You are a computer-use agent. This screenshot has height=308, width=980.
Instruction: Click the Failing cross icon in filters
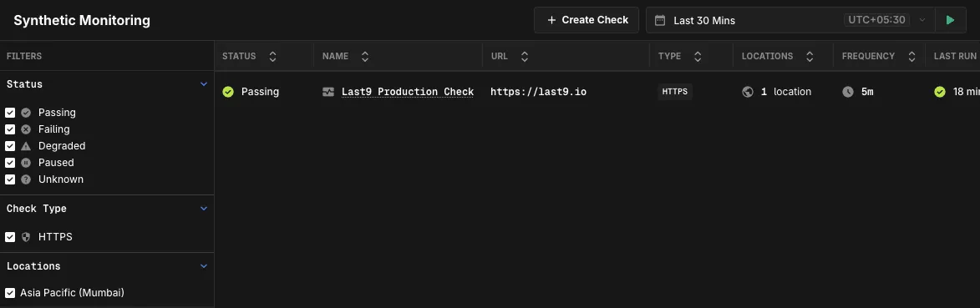[26, 129]
